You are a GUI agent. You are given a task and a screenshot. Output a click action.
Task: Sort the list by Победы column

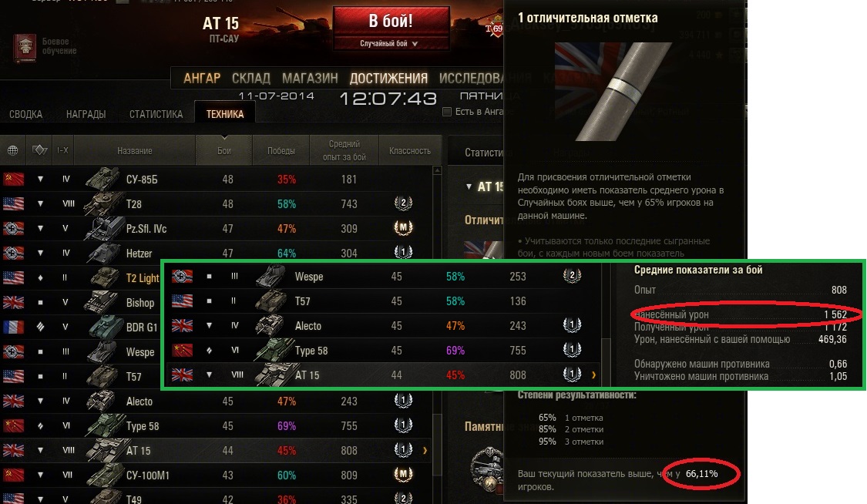point(281,150)
